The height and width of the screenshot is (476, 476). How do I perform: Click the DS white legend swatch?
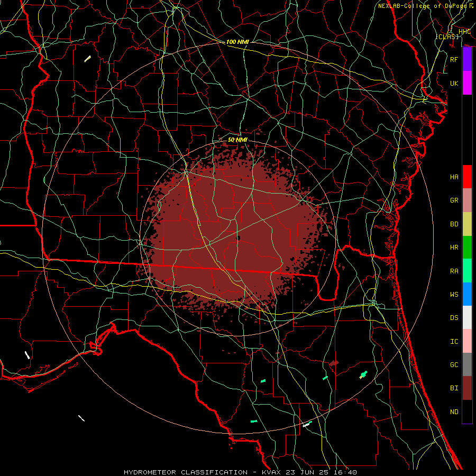tap(467, 317)
